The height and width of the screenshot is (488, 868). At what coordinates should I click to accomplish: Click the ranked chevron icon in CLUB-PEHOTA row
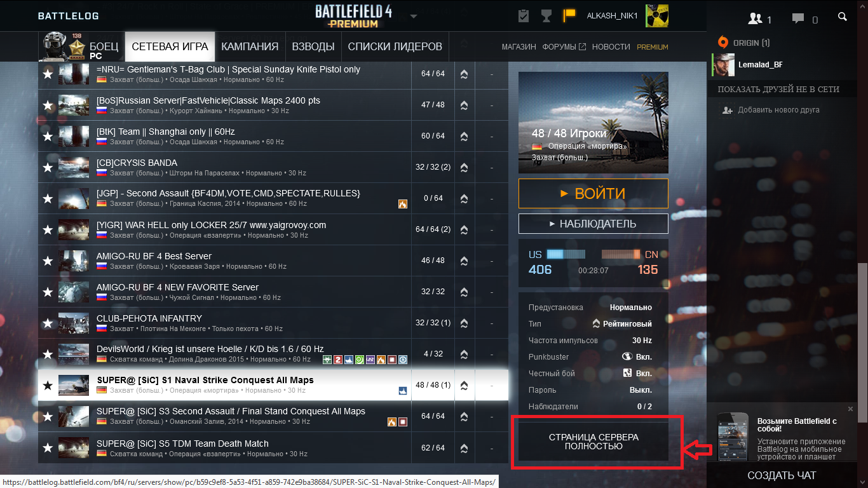[x=464, y=323]
